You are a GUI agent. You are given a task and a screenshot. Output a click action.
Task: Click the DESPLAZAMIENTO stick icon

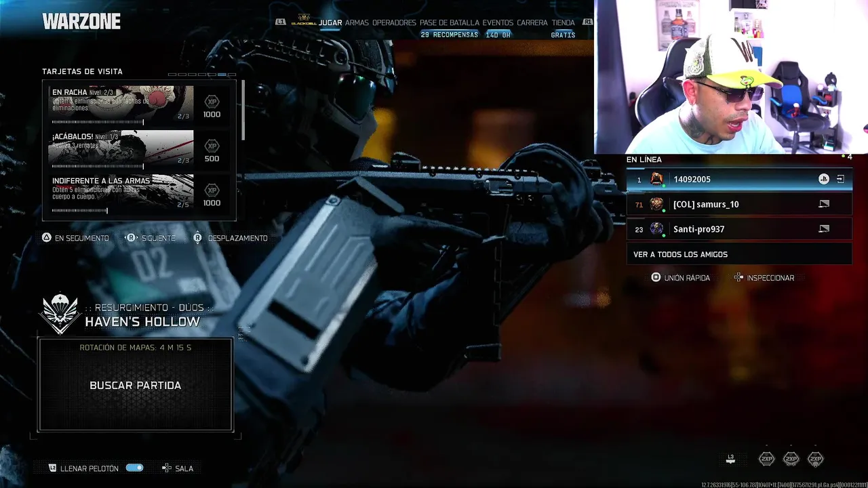point(197,238)
